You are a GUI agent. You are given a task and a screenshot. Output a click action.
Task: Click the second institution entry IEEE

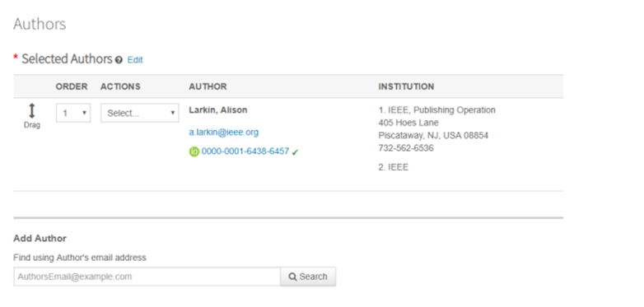point(394,167)
